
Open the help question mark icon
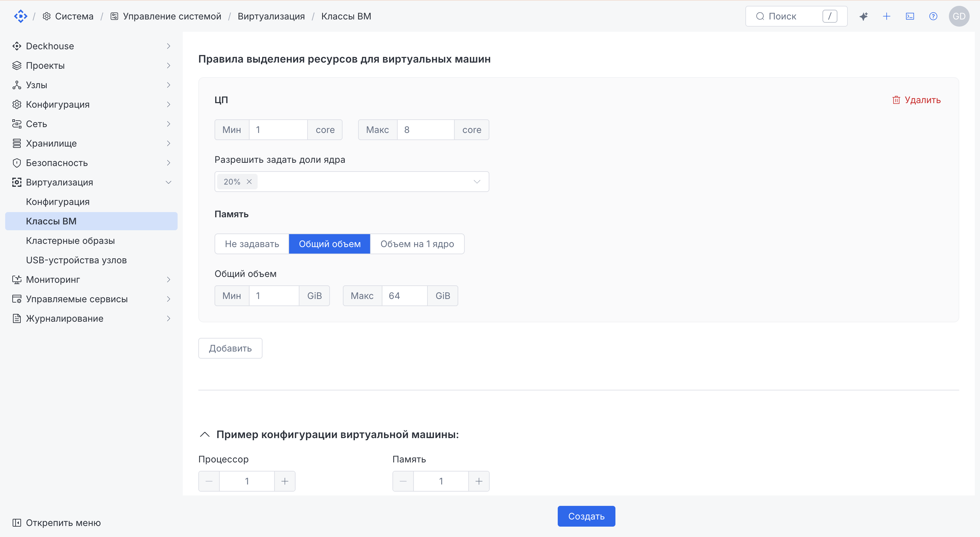pyautogui.click(x=933, y=16)
